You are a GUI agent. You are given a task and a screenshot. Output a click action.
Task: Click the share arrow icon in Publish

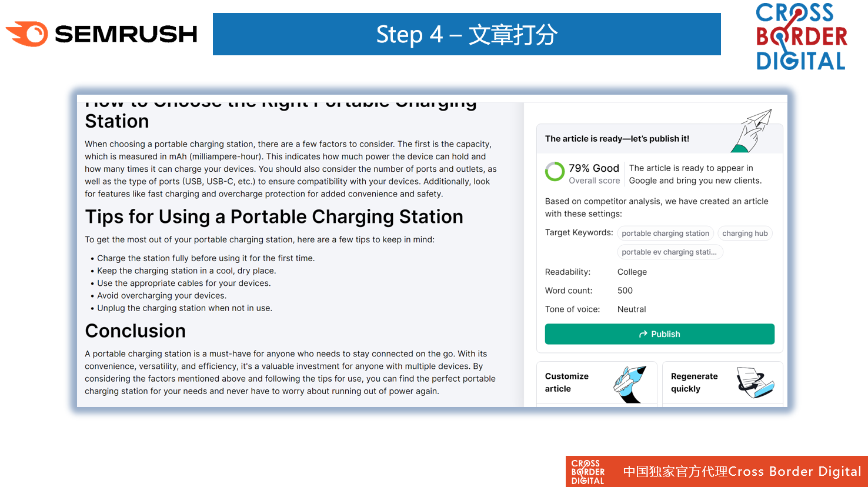643,334
